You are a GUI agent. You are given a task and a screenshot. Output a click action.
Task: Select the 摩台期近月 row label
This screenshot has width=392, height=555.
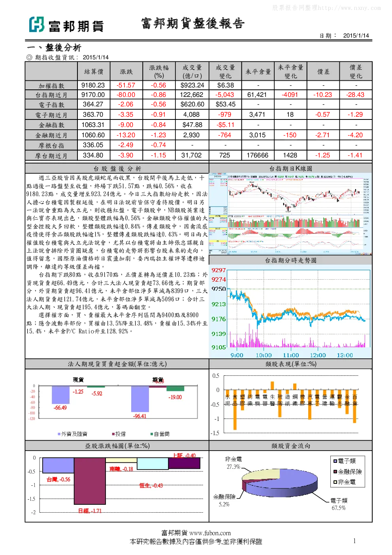click(x=51, y=156)
